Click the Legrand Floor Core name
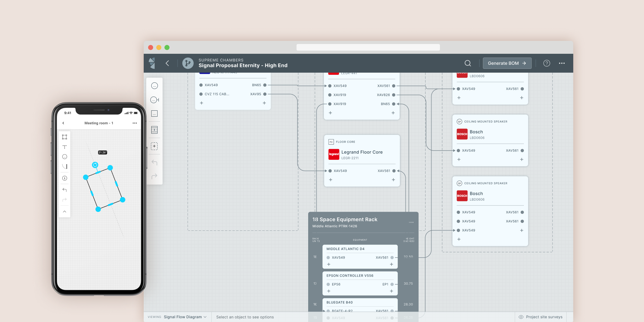Image resolution: width=644 pixels, height=322 pixels. [362, 152]
